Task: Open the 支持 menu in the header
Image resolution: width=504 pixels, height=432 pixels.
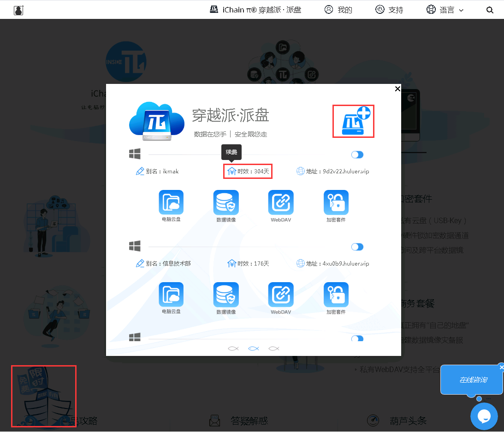Action: click(389, 10)
